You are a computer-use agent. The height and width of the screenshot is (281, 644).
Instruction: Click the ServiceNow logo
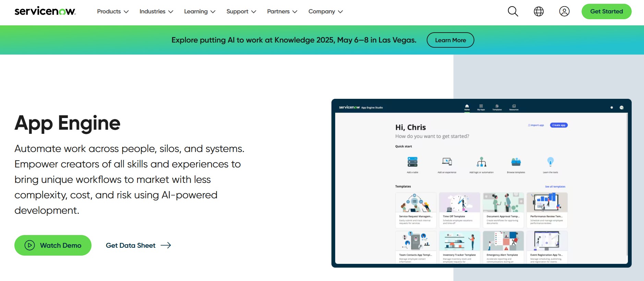coord(45,11)
